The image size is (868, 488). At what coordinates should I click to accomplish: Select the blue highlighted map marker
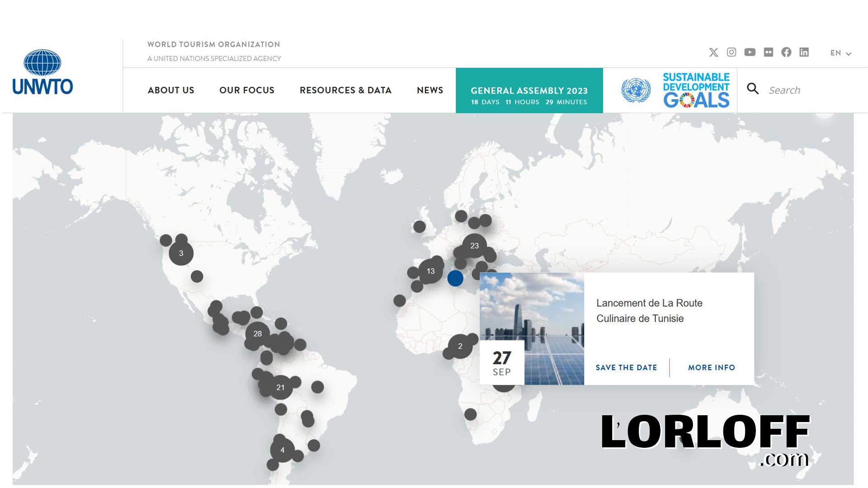[455, 278]
